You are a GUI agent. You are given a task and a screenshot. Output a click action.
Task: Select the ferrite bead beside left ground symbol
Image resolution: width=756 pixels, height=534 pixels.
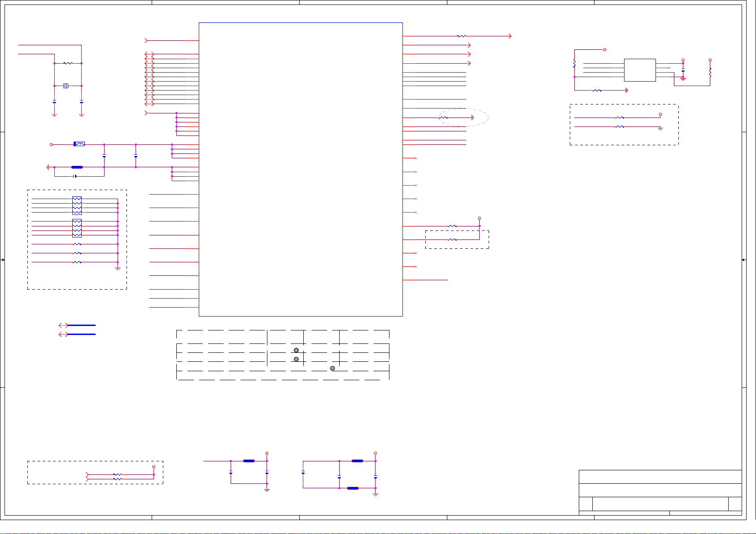click(77, 167)
